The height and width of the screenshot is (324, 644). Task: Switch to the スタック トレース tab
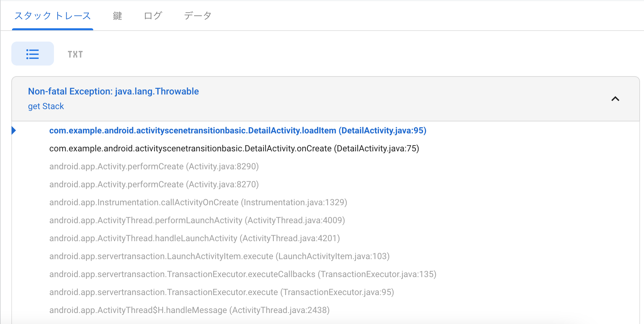(x=53, y=16)
